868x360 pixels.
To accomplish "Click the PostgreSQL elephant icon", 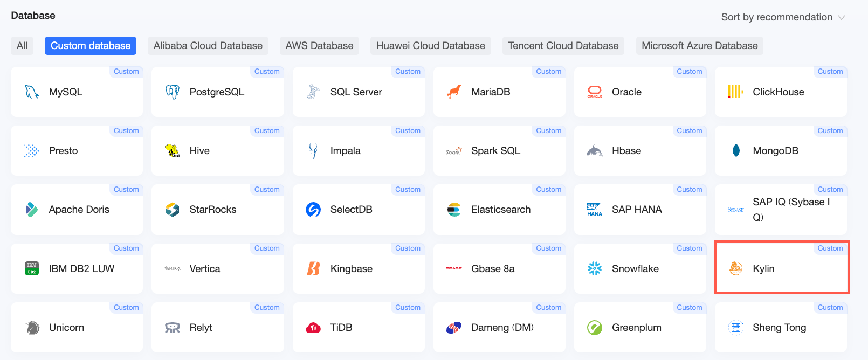I will click(173, 92).
